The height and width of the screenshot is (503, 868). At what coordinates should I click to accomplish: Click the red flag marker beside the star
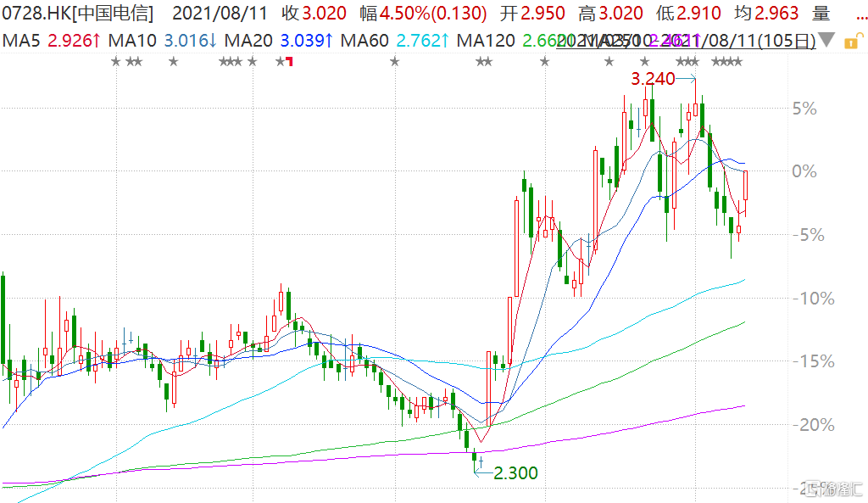coord(289,61)
